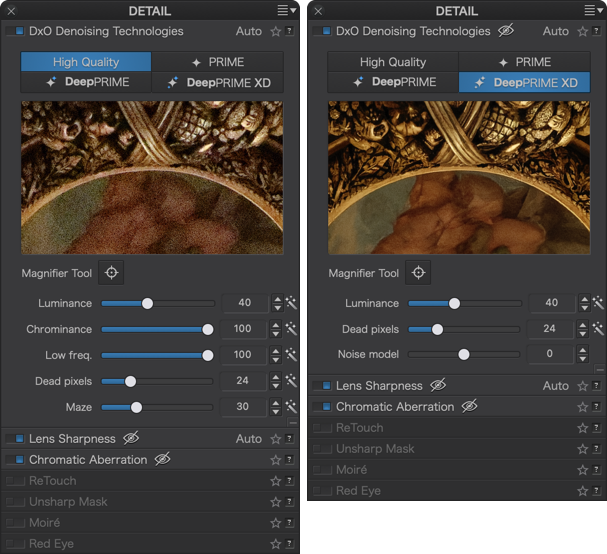Toggle DxO Denoising Technologies switch in right panel
This screenshot has width=607, height=554.
click(x=322, y=31)
